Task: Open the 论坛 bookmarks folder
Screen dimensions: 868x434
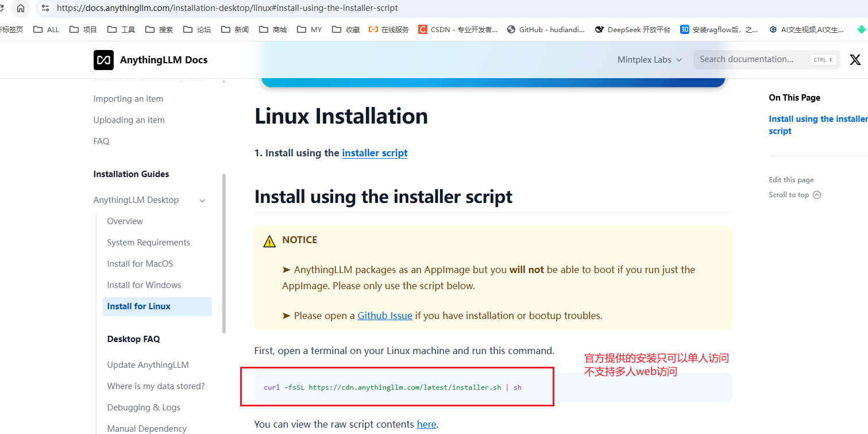Action: click(197, 29)
